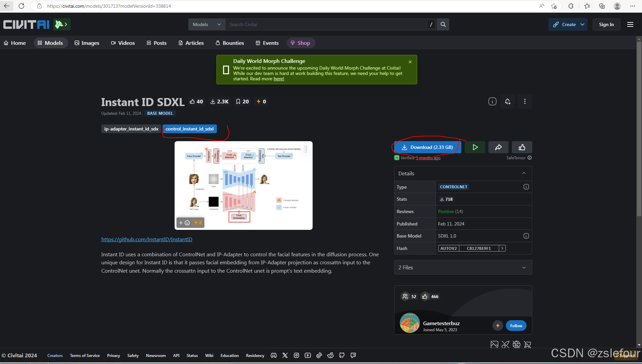
Task: Open the Instagram footer icon
Action: [x=296, y=355]
